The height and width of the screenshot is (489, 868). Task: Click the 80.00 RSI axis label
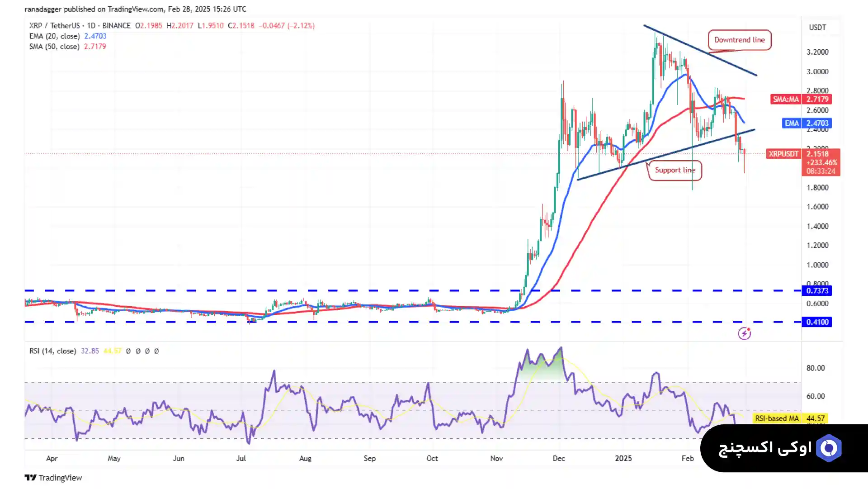pyautogui.click(x=816, y=368)
